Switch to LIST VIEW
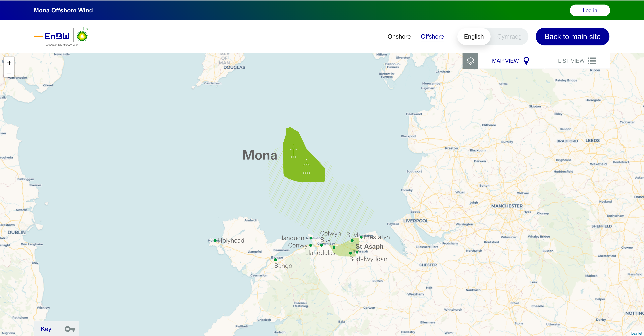The image size is (644, 336). coord(577,61)
